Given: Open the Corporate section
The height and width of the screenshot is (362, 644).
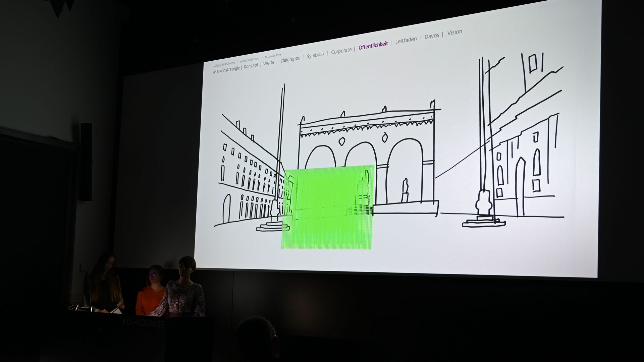Looking at the screenshot, I should pos(341,51).
